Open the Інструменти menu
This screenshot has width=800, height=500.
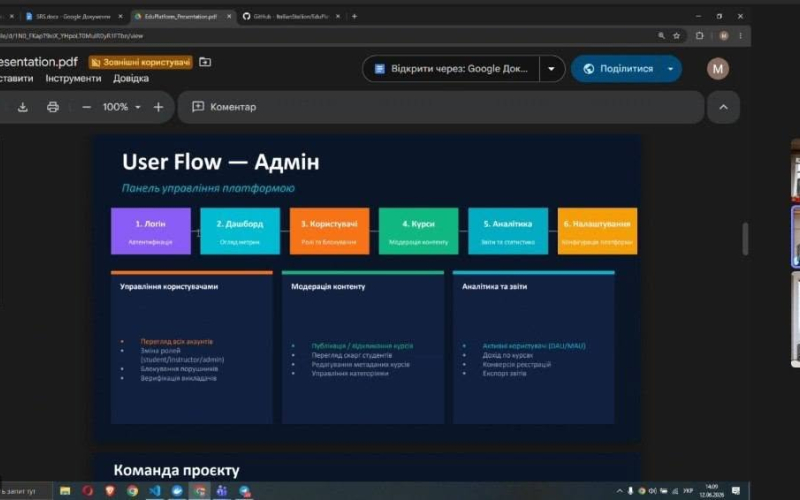pos(73,79)
